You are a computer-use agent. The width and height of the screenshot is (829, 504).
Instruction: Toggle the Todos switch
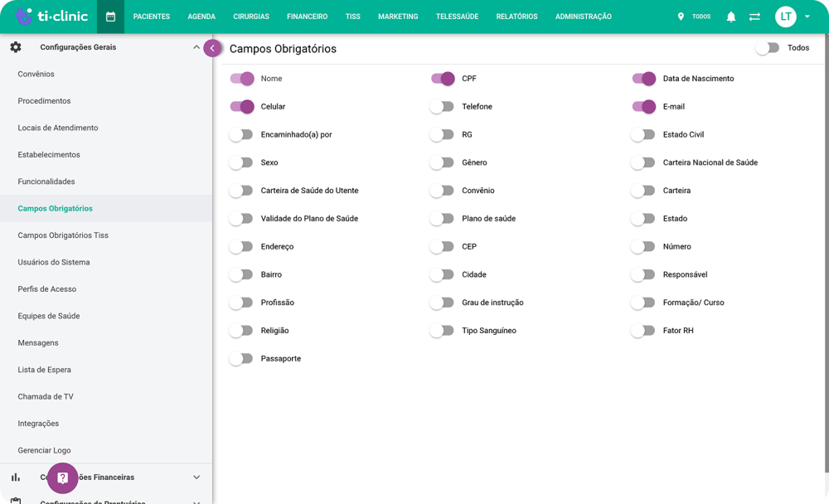click(x=767, y=48)
